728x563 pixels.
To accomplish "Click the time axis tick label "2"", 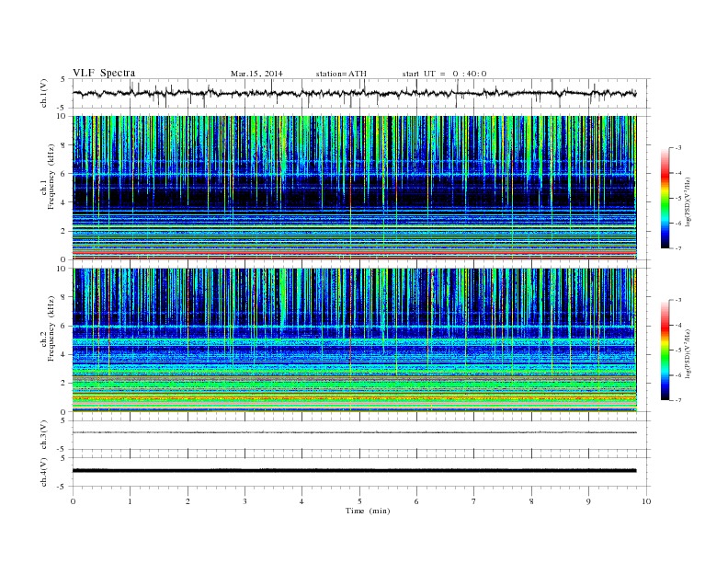I will click(x=188, y=501).
